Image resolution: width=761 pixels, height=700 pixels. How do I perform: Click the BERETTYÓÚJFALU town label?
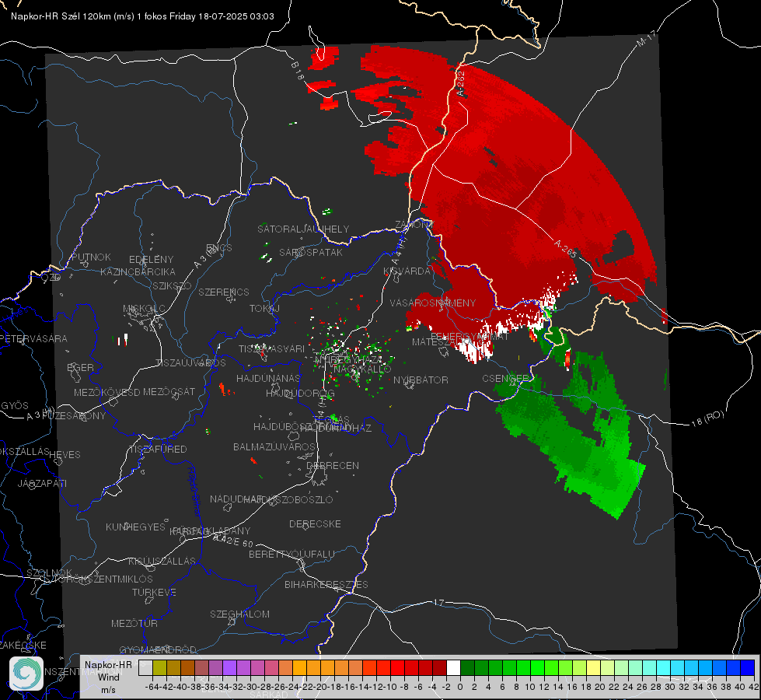(x=291, y=554)
